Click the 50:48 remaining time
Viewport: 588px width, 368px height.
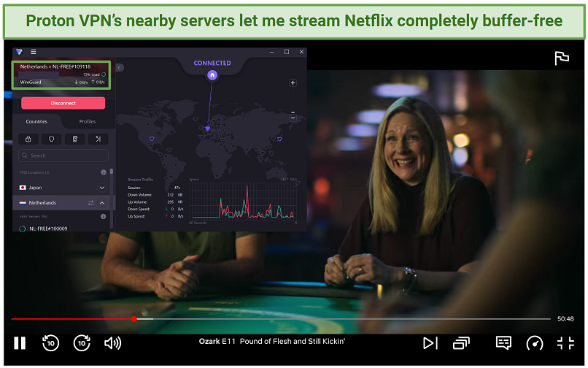[x=565, y=319]
